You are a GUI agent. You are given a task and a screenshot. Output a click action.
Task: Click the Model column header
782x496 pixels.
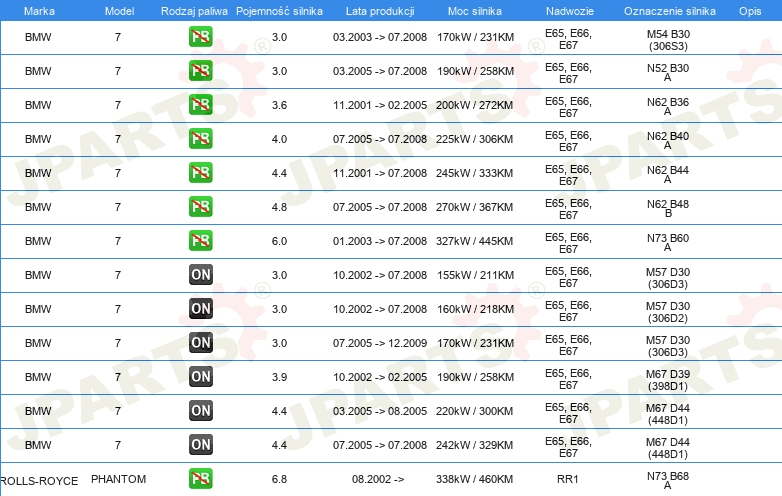pos(119,11)
